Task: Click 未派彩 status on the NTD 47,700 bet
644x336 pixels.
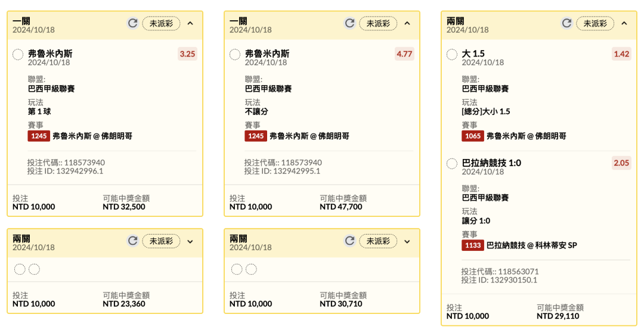Action: pyautogui.click(x=377, y=23)
